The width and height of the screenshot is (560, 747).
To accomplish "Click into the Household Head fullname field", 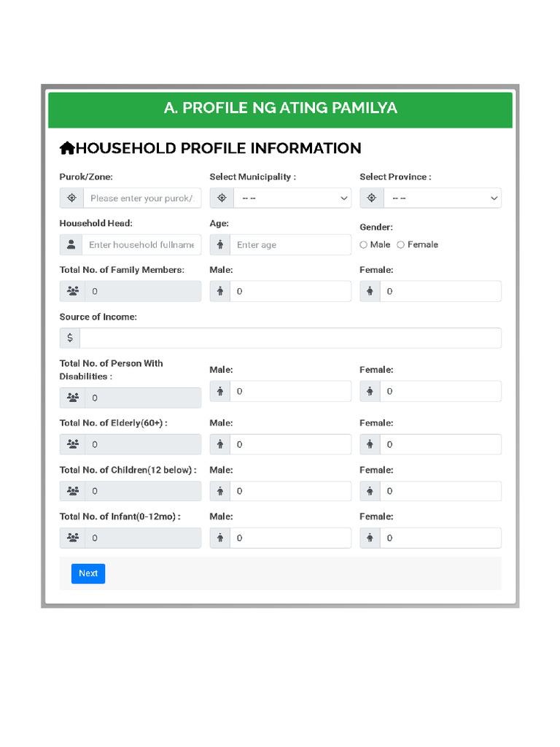I will (x=141, y=244).
